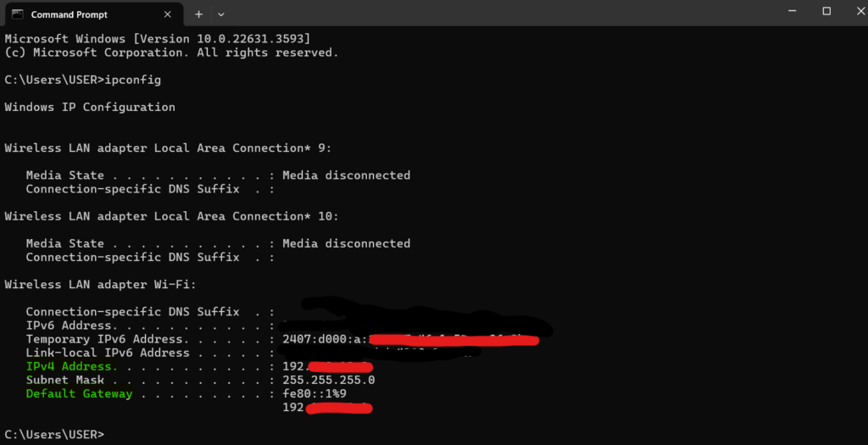Image resolution: width=868 pixels, height=445 pixels.
Task: Click the Command Prompt icon in the tab
Action: tap(17, 14)
